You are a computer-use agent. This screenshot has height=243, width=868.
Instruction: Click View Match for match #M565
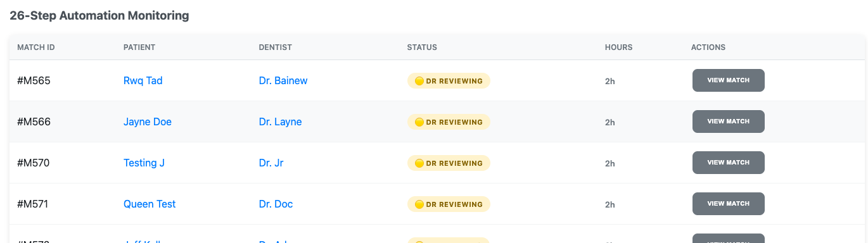click(x=728, y=80)
